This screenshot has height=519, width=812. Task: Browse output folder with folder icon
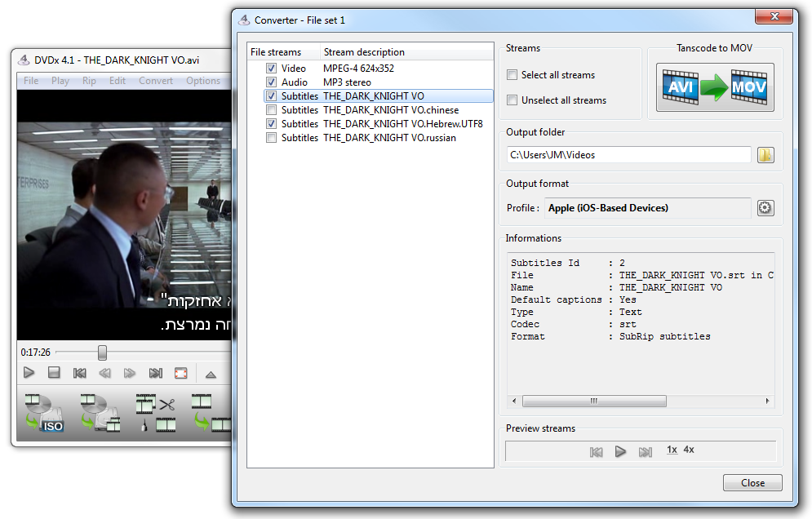click(x=765, y=155)
